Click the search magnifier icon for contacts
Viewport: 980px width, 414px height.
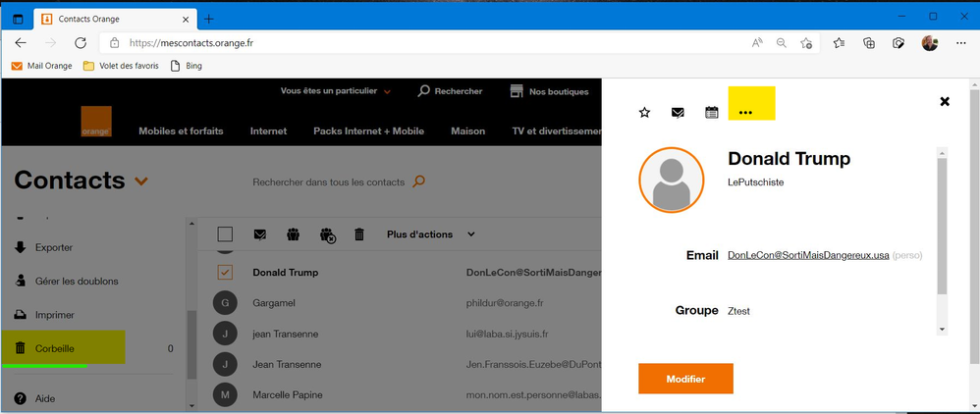coord(419,181)
